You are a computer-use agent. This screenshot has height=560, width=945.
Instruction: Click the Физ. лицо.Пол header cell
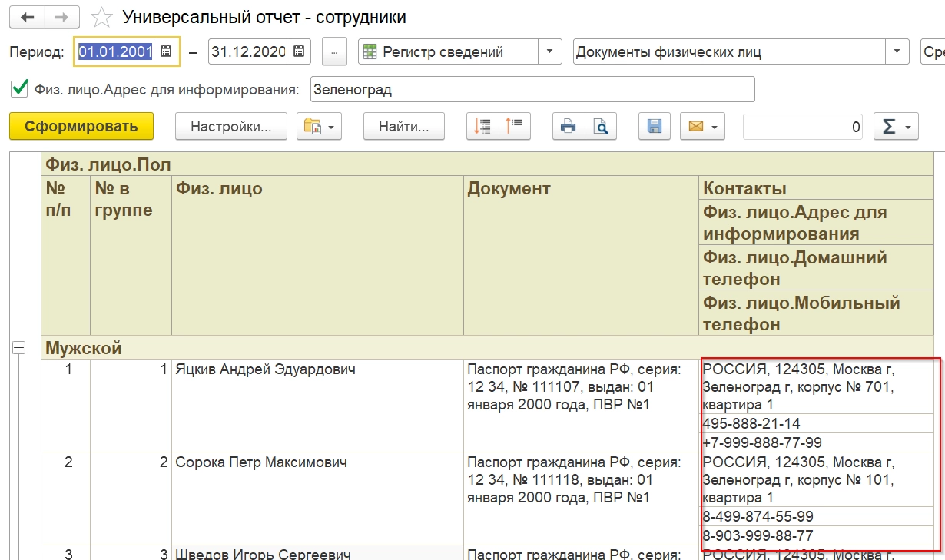point(488,164)
